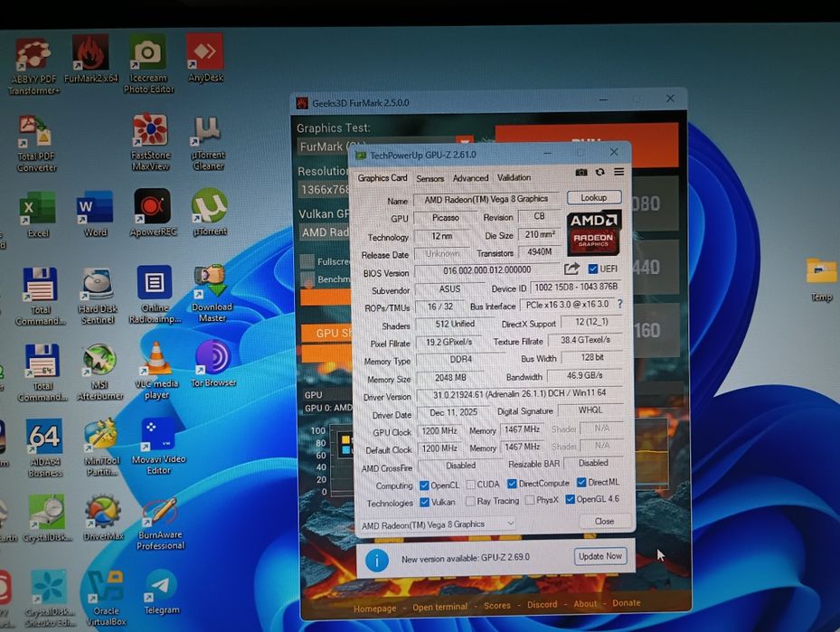840x632 pixels.
Task: Open ABBYY PDF Transformer+ desktop icon
Action: pos(33,65)
